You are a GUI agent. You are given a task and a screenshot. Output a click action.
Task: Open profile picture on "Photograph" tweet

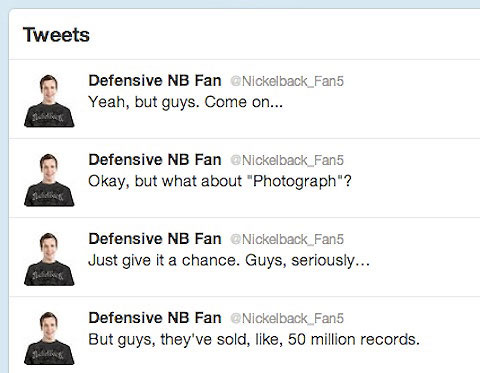49,180
